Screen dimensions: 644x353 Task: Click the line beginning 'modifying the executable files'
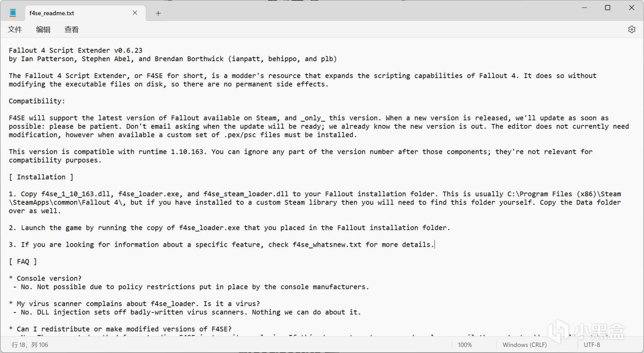coord(169,84)
